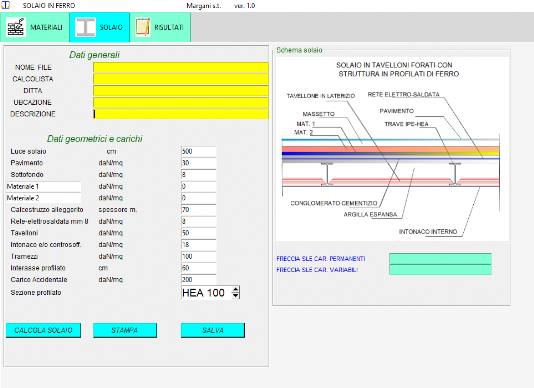Click the 'INTONACO INTERNO' diagram label
The image size is (534, 388).
click(428, 232)
